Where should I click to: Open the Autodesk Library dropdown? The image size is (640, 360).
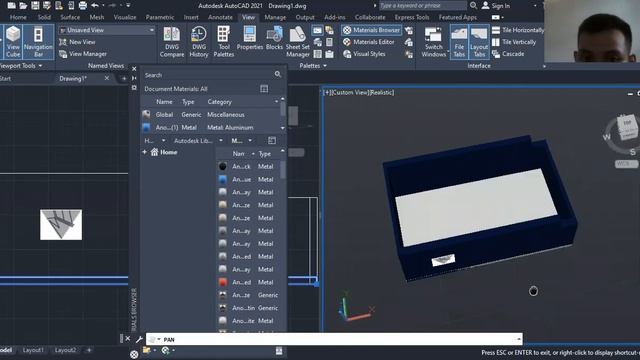click(x=198, y=141)
